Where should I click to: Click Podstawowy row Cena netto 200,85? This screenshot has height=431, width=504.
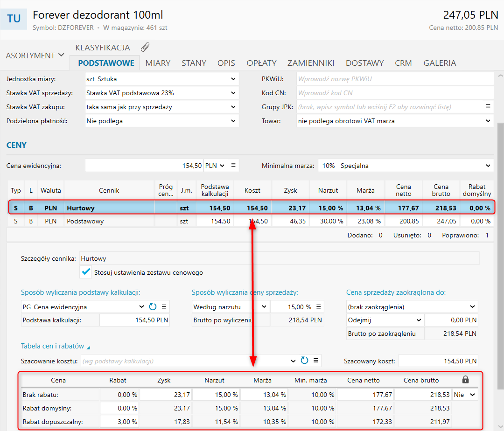tap(404, 221)
